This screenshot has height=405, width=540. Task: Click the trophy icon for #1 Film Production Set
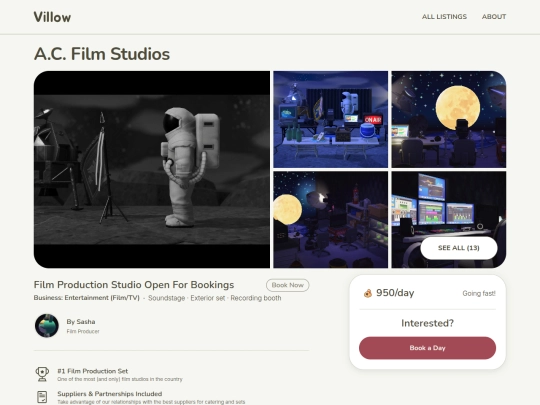[42, 374]
